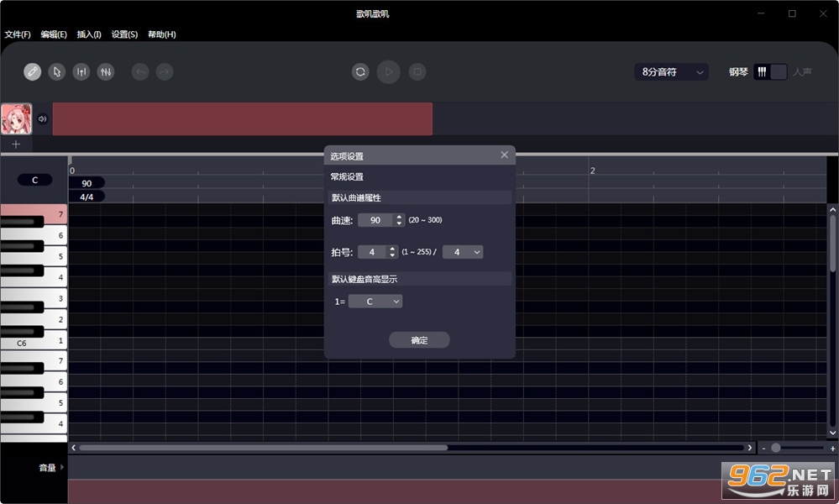The height and width of the screenshot is (504, 839).
Task: Decrease 拍号 numerator with down arrow
Action: [x=393, y=255]
